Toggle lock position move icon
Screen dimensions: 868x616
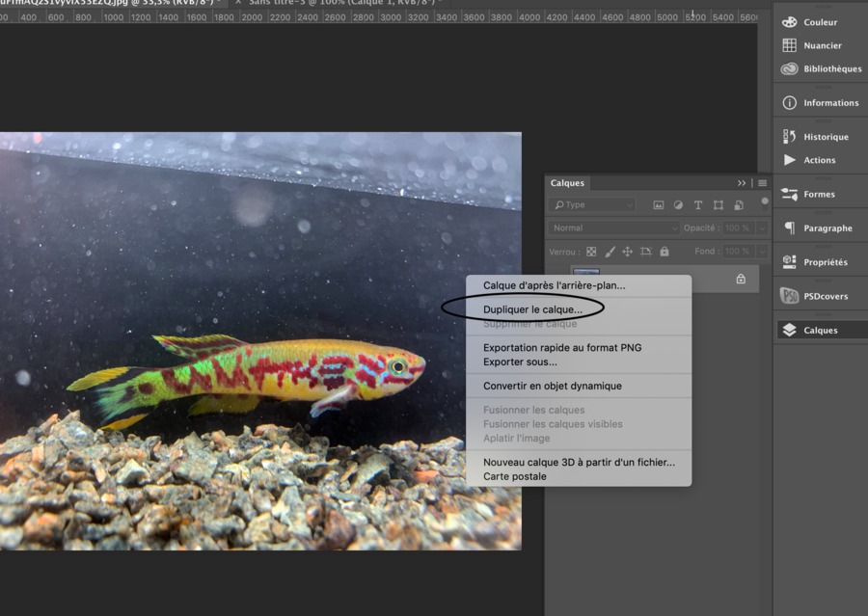point(627,252)
